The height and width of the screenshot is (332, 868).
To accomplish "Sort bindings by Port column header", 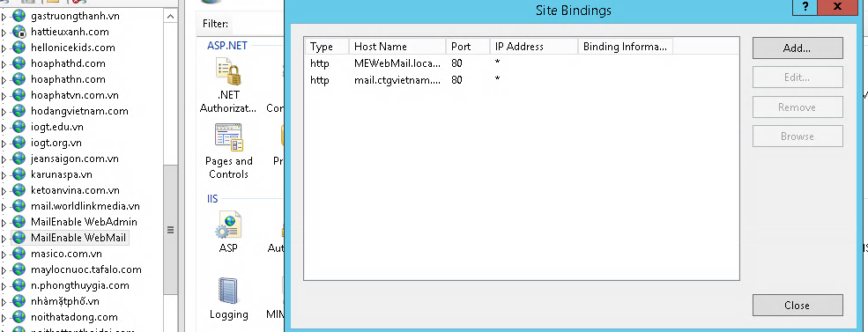I will pos(468,47).
